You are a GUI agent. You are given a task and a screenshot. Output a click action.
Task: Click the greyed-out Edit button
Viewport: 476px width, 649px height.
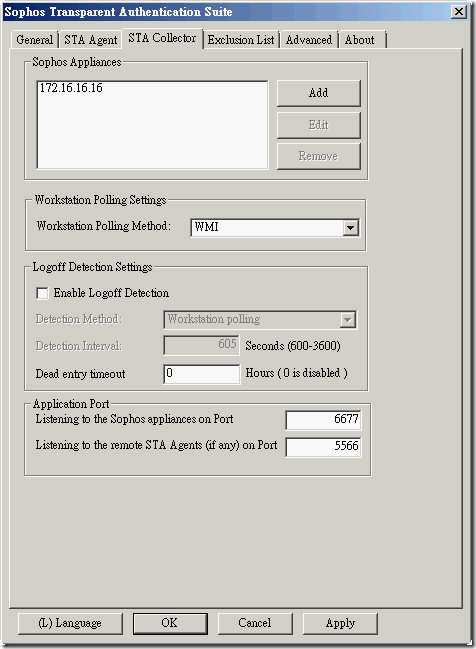[x=319, y=125]
